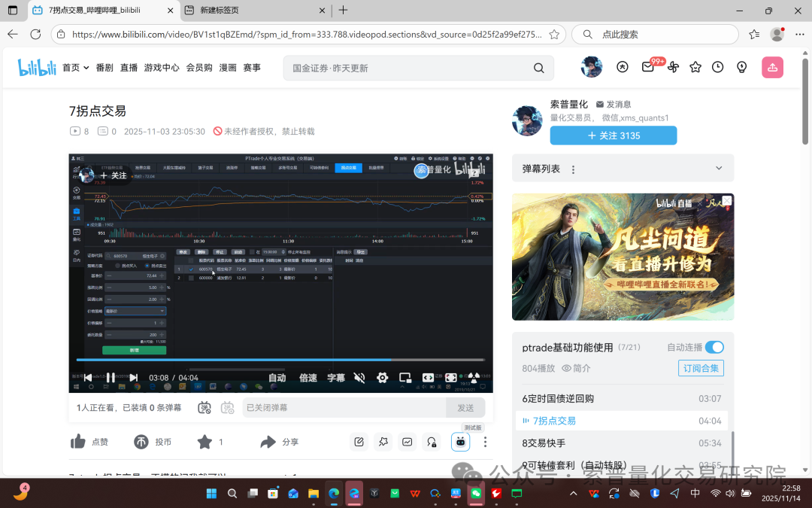Open bilibili messages via the 99+ envelope icon
The width and height of the screenshot is (812, 508).
tap(647, 67)
